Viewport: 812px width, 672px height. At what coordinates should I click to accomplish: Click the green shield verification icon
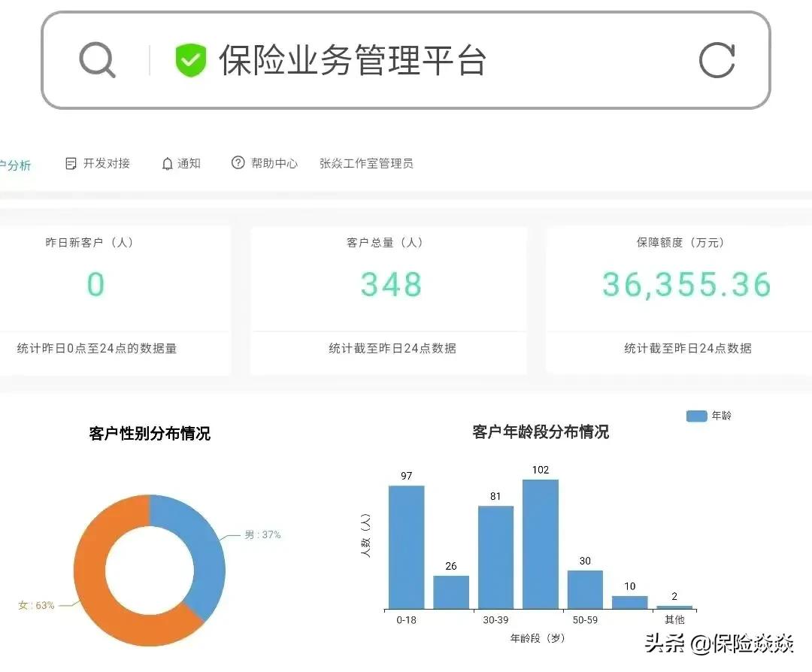click(190, 59)
